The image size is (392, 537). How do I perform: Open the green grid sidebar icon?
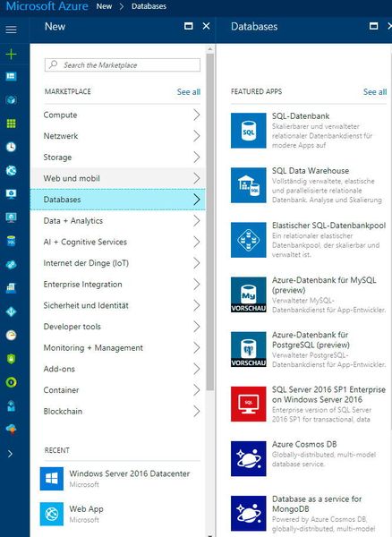[x=11, y=124]
